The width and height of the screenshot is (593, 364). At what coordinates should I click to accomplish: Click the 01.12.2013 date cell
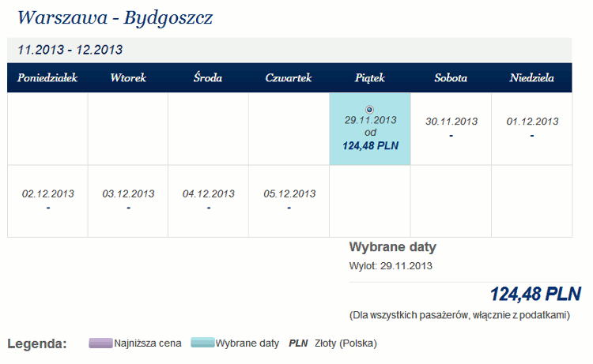tap(532, 129)
